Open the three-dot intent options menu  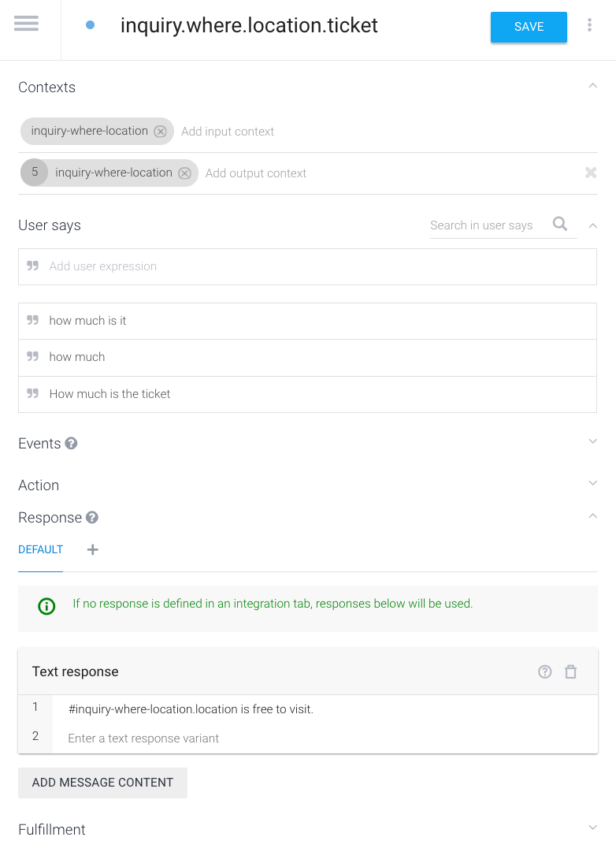point(590,24)
